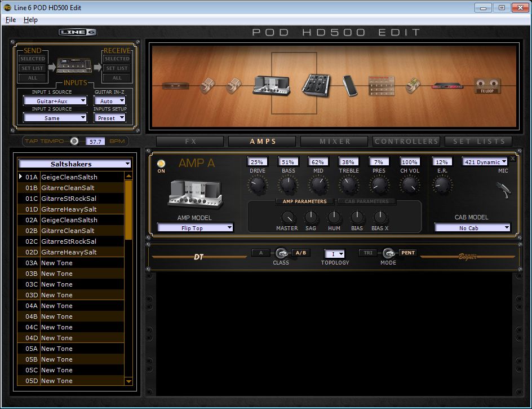The image size is (532, 409).
Task: Click the E.R. knob
Action: coord(442,185)
